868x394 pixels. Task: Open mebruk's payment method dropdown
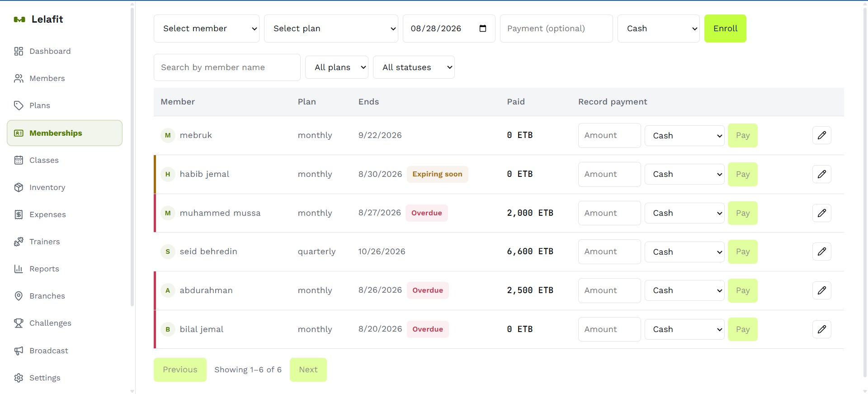click(x=685, y=136)
